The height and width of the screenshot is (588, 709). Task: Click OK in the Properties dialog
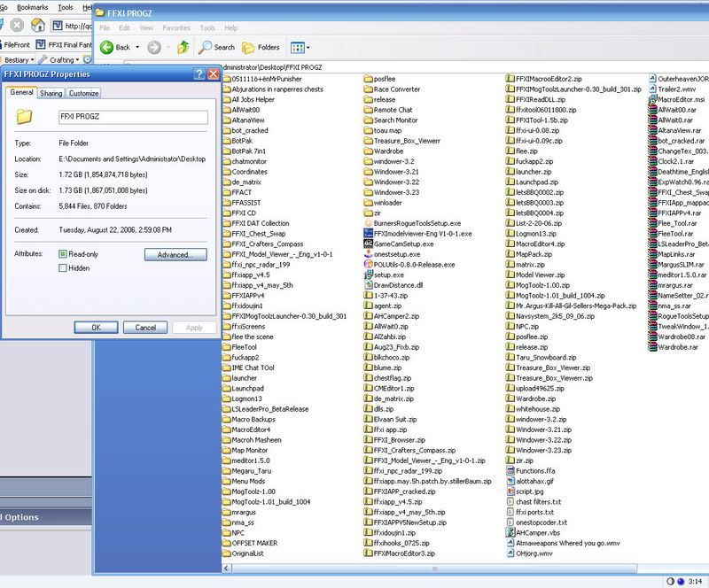97,328
